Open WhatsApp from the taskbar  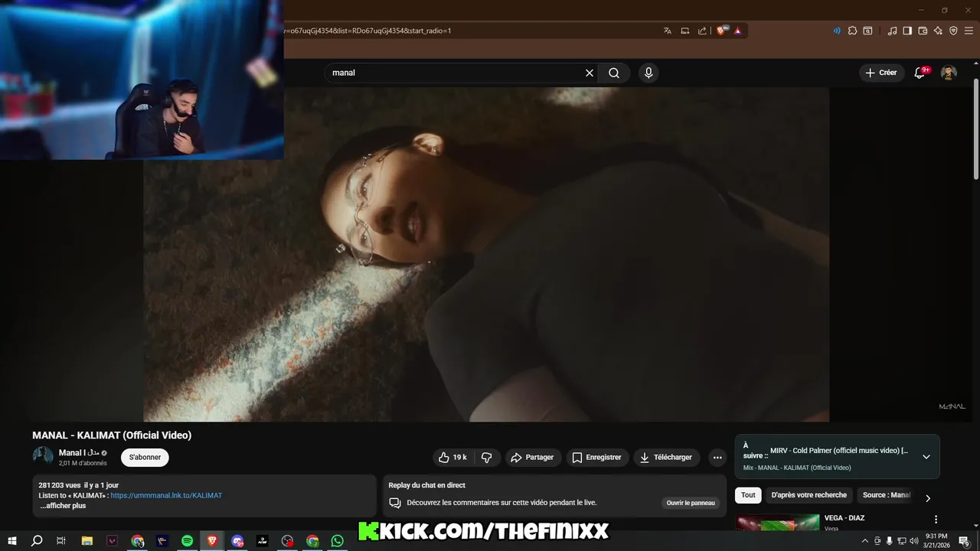338,541
